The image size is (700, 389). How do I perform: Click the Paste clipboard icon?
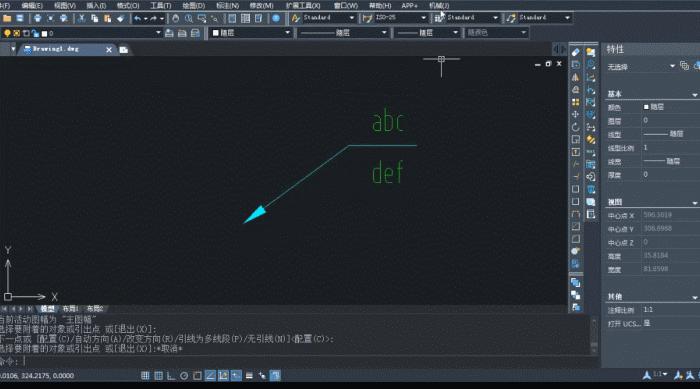(108, 18)
